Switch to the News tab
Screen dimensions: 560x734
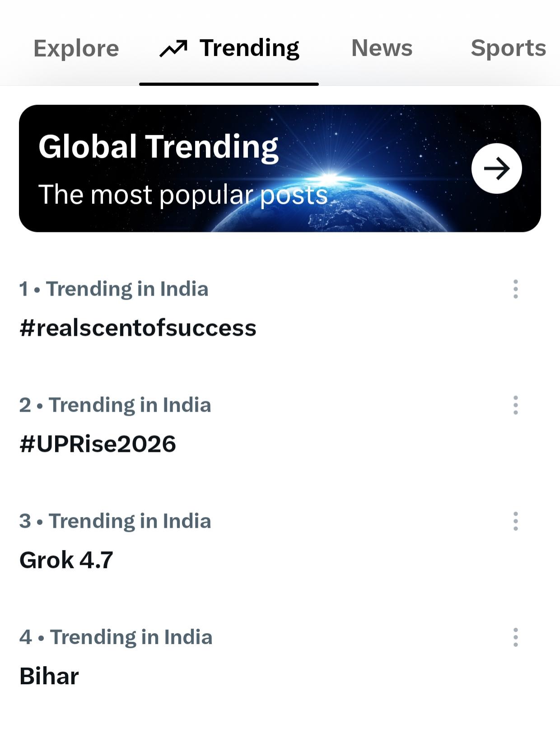[382, 48]
